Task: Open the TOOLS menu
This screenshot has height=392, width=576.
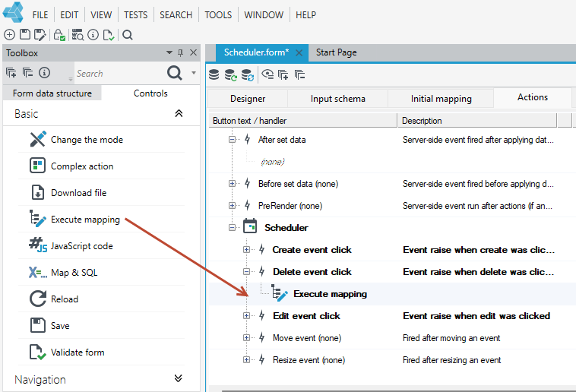Action: point(218,15)
